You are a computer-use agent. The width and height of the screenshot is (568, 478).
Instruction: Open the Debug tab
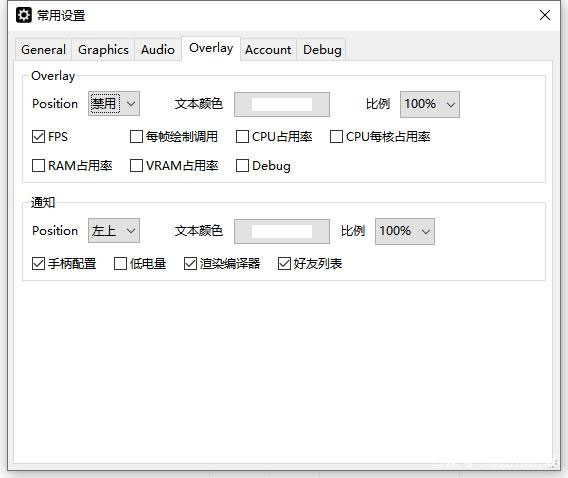pyautogui.click(x=322, y=50)
